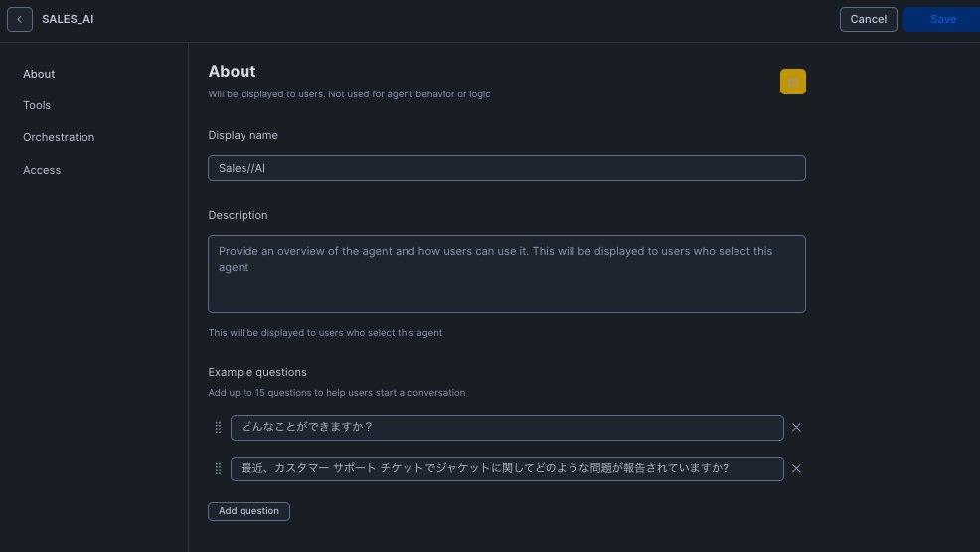Screen dimensions: 980x552
Task: Focus the Description text area
Action: [x=506, y=274]
